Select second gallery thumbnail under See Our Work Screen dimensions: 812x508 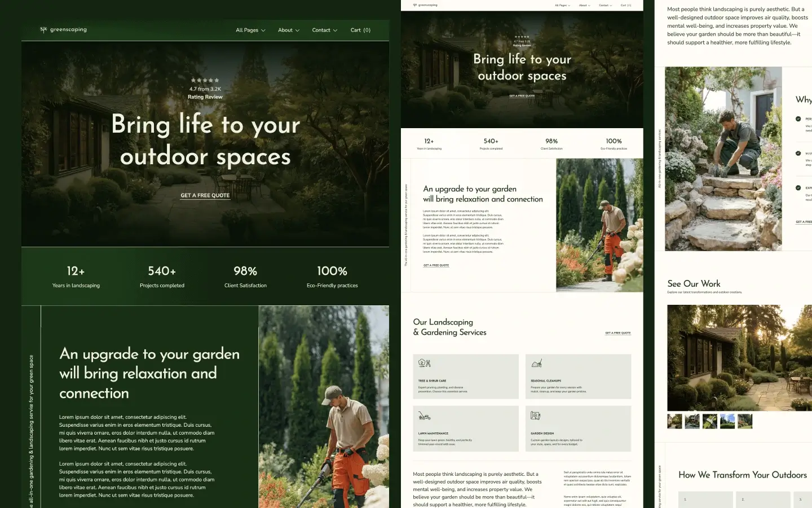pyautogui.click(x=692, y=421)
